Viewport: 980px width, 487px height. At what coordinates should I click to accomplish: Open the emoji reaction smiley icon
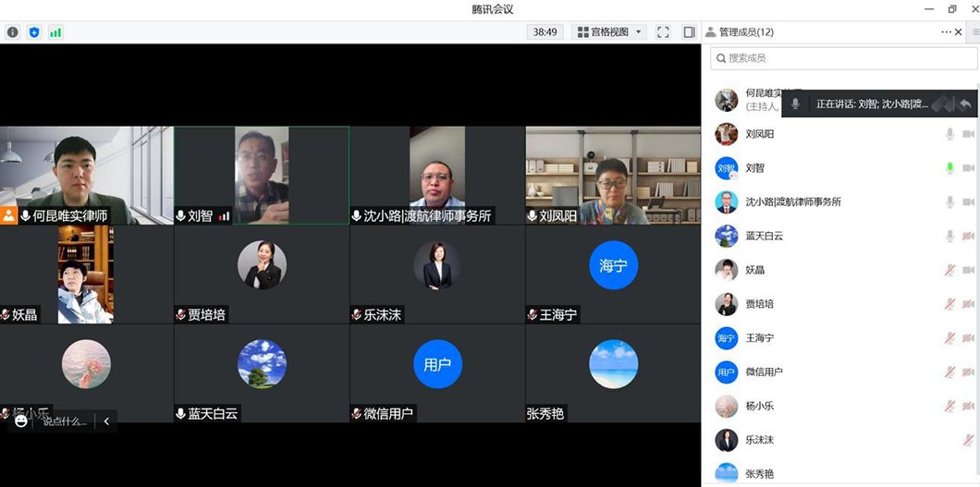point(21,420)
